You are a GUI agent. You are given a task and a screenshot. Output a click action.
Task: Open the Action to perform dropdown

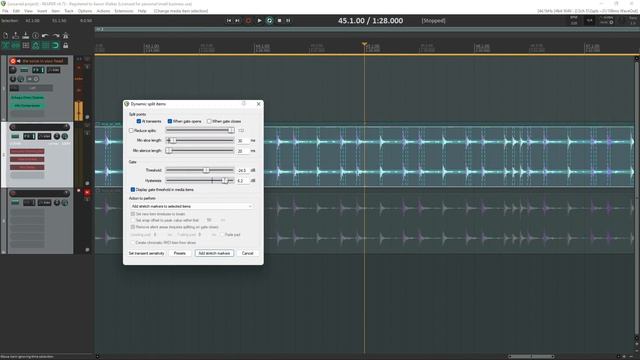[x=191, y=207]
